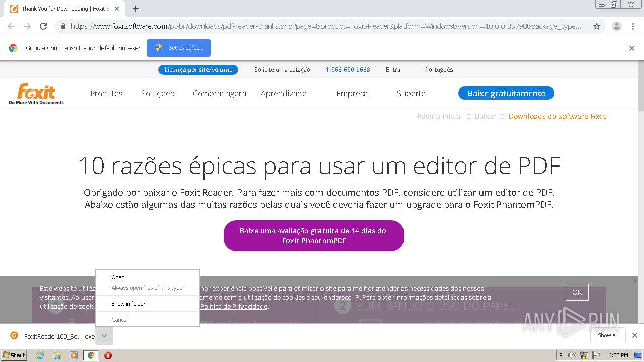The width and height of the screenshot is (644, 362).
Task: Open Política de Privacidade link
Action: pos(234,306)
